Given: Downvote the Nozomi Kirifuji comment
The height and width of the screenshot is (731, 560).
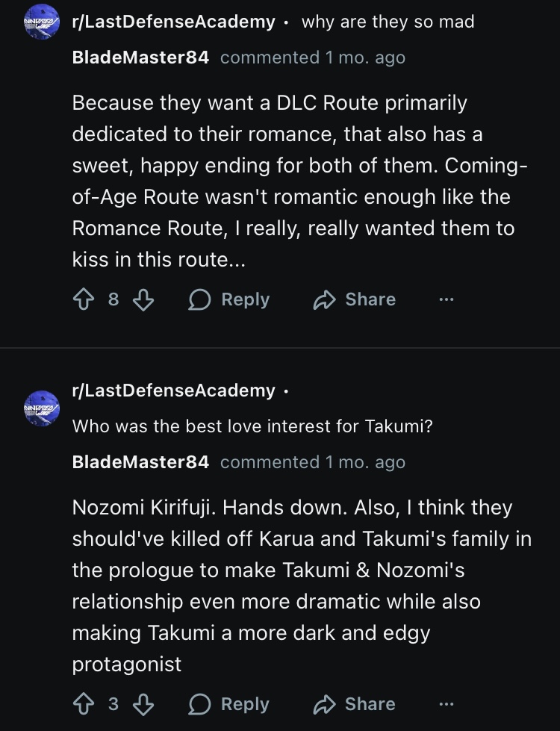Looking at the screenshot, I should 143,704.
